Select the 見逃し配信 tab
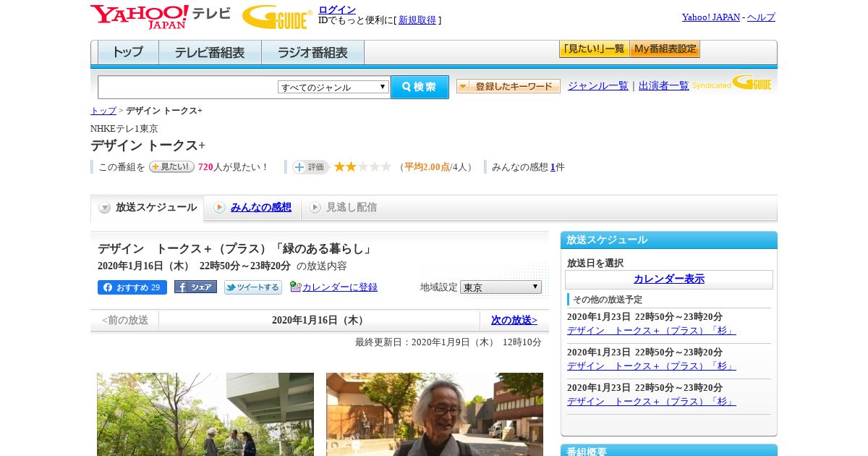 tap(352, 208)
